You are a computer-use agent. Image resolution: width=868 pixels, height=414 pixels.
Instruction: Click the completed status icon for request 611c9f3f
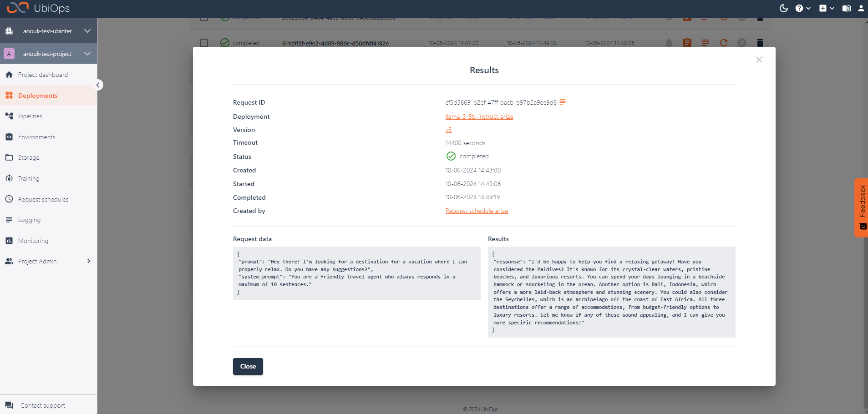click(x=225, y=43)
